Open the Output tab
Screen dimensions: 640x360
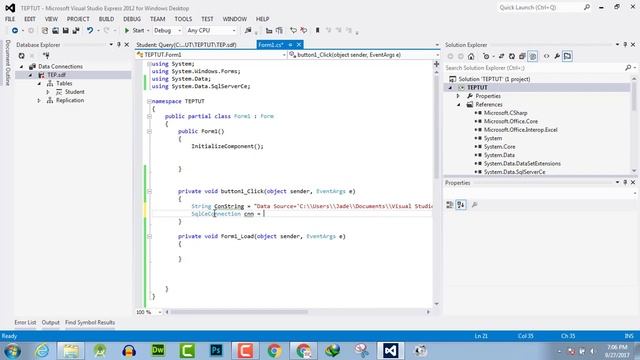(x=51, y=322)
